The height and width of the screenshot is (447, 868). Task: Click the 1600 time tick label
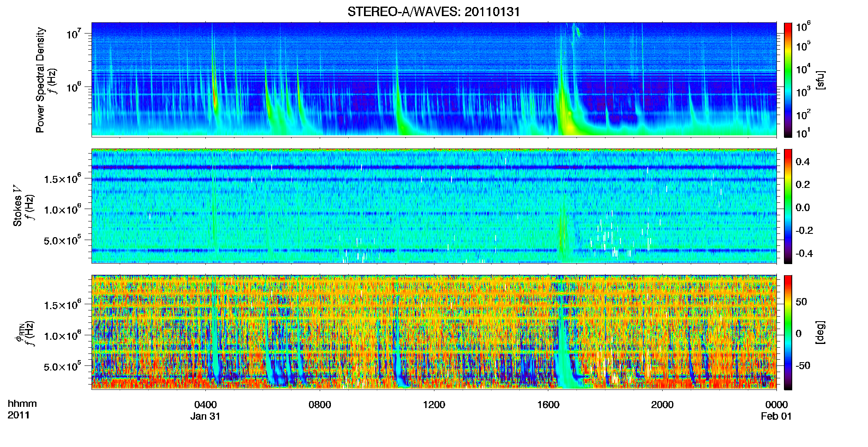pyautogui.click(x=548, y=404)
